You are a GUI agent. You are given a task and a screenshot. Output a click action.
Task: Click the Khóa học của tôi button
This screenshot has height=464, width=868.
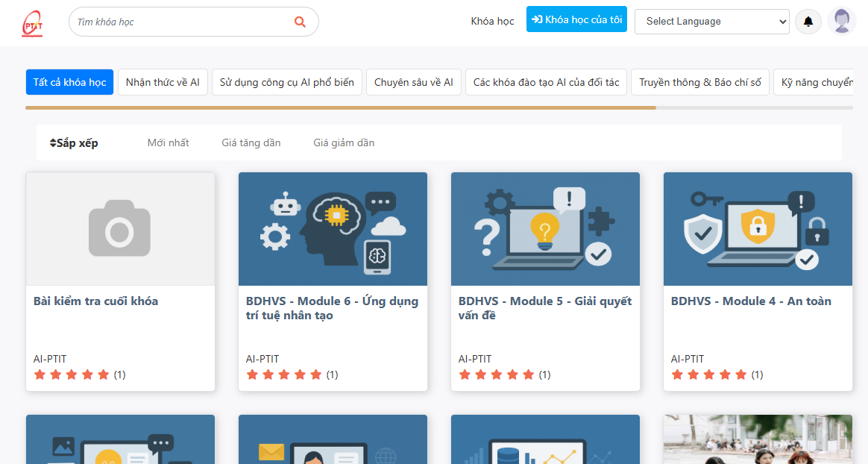[576, 20]
